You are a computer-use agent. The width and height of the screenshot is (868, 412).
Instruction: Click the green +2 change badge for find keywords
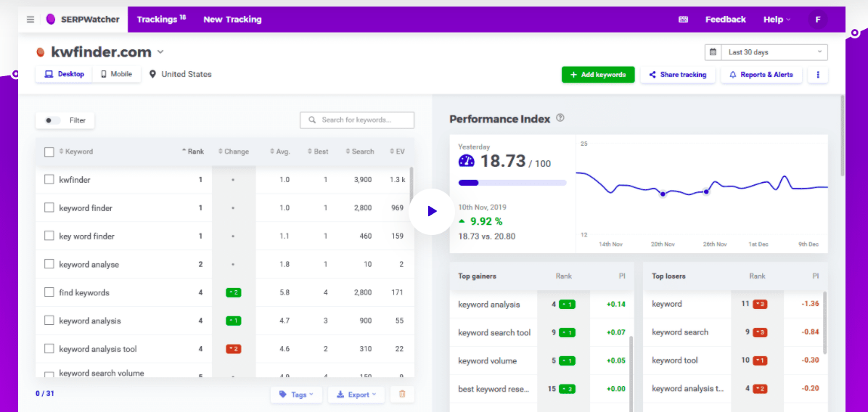(233, 292)
